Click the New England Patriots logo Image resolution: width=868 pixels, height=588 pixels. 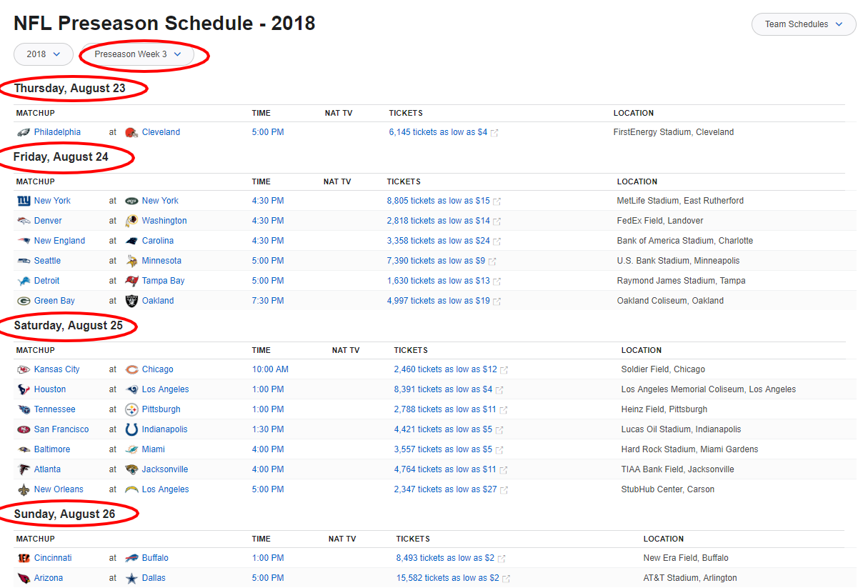point(24,241)
